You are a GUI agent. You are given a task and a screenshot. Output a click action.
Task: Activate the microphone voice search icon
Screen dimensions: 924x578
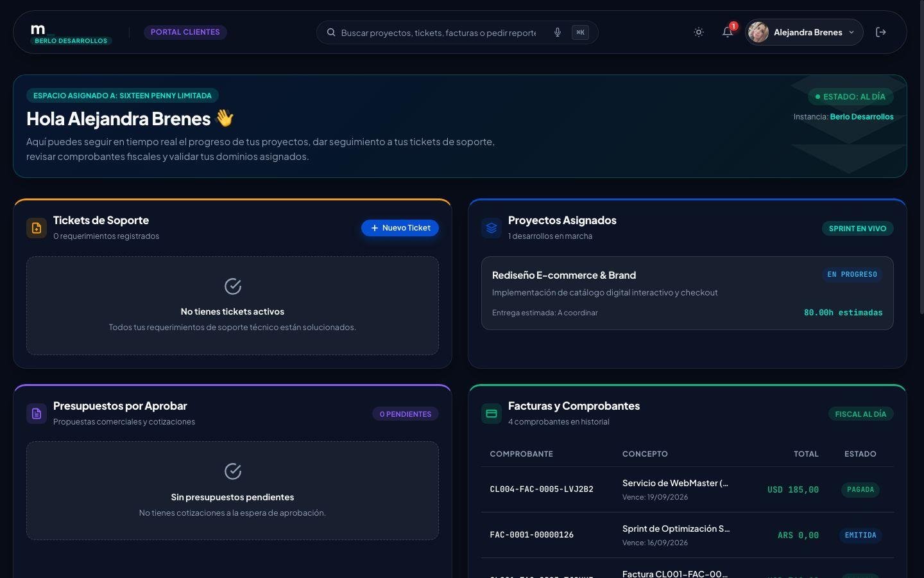point(558,32)
